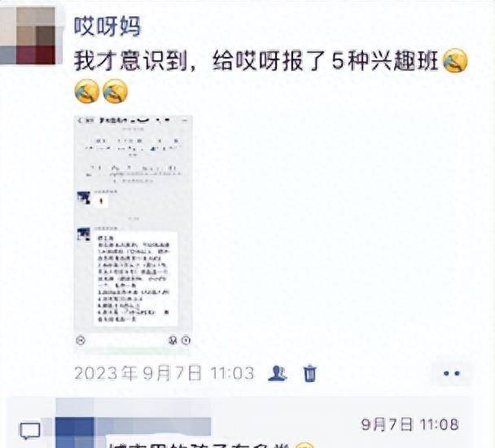This screenshot has height=448, width=495.
Task: Open the pixelated profile avatar of 哎呀妈
Action: tap(28, 35)
